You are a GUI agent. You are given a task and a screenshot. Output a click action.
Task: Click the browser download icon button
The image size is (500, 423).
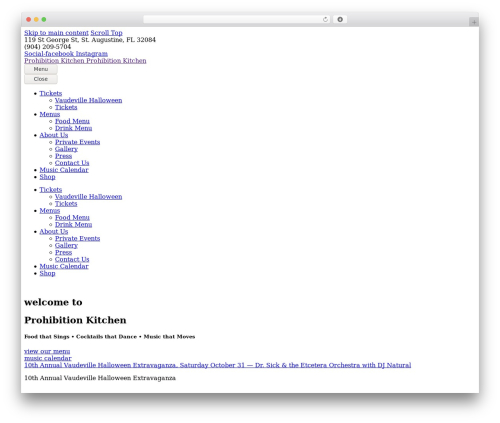click(x=340, y=19)
